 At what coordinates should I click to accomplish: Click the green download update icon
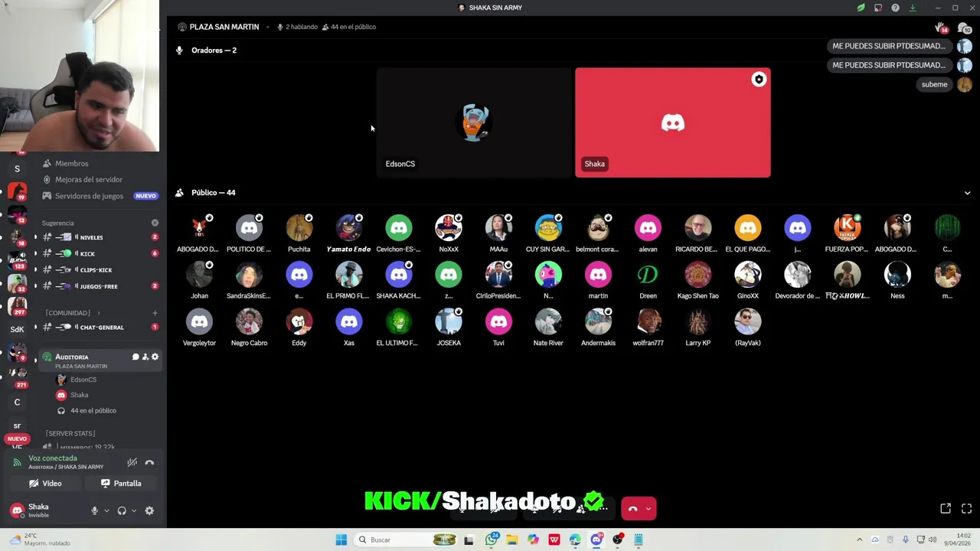point(913,8)
